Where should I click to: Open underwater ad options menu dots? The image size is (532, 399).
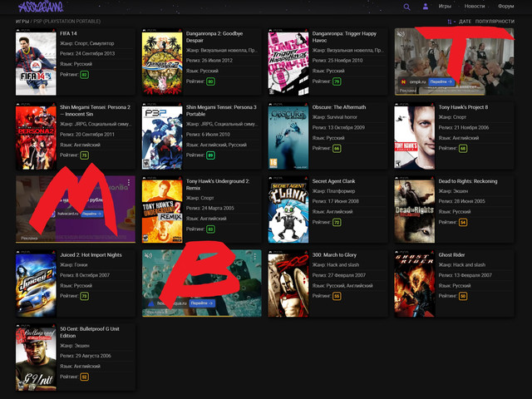coord(255,257)
